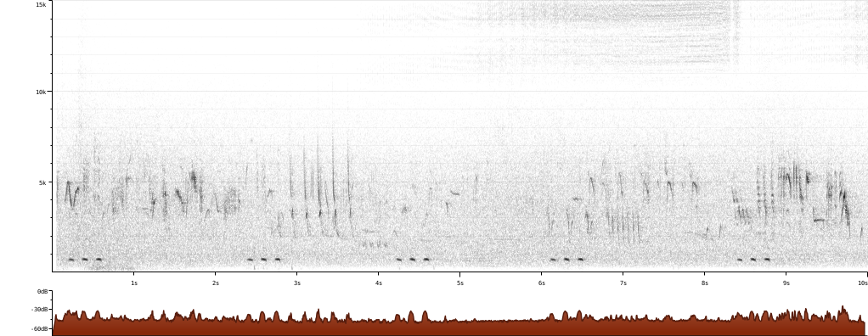Click the 1s time axis marker
Image resolution: width=868 pixels, height=336 pixels.
134,283
